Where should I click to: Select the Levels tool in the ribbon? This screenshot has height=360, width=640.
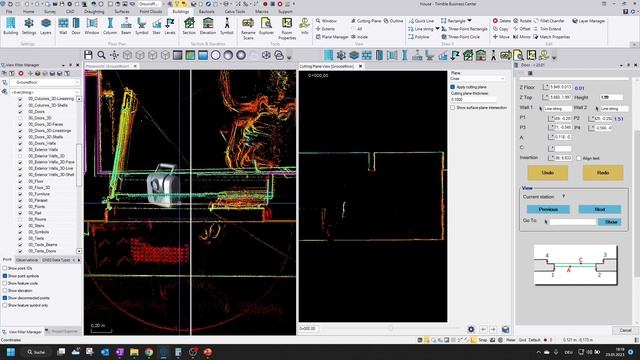click(x=170, y=26)
